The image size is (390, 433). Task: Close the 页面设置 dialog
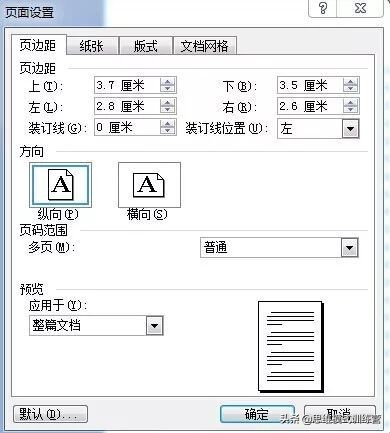[360, 8]
